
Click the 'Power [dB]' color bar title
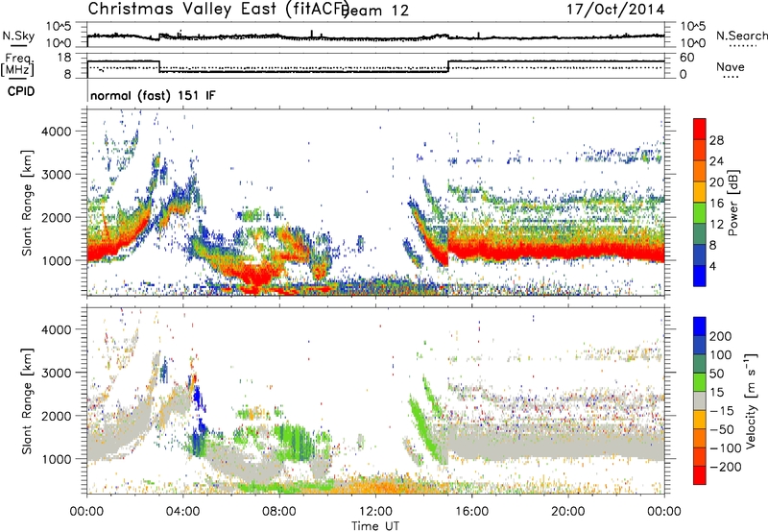733,203
